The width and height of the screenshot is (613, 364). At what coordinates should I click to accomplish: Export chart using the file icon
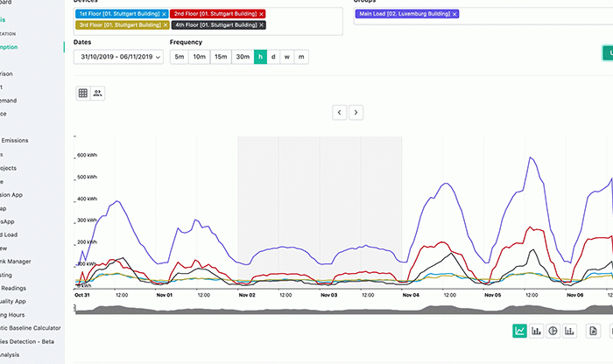point(593,331)
